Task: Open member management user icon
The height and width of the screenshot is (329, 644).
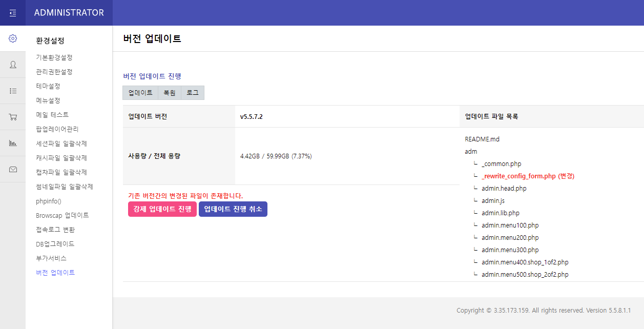Action: pos(13,65)
